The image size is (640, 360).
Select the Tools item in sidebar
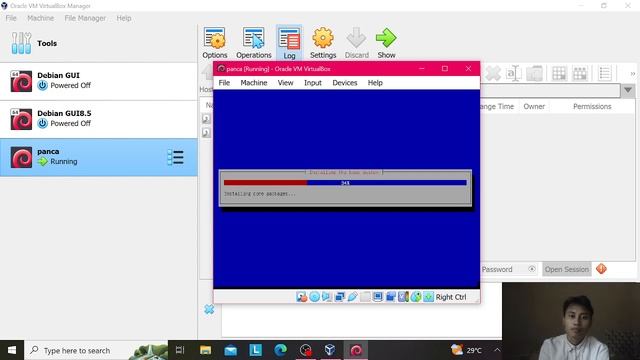(x=98, y=43)
